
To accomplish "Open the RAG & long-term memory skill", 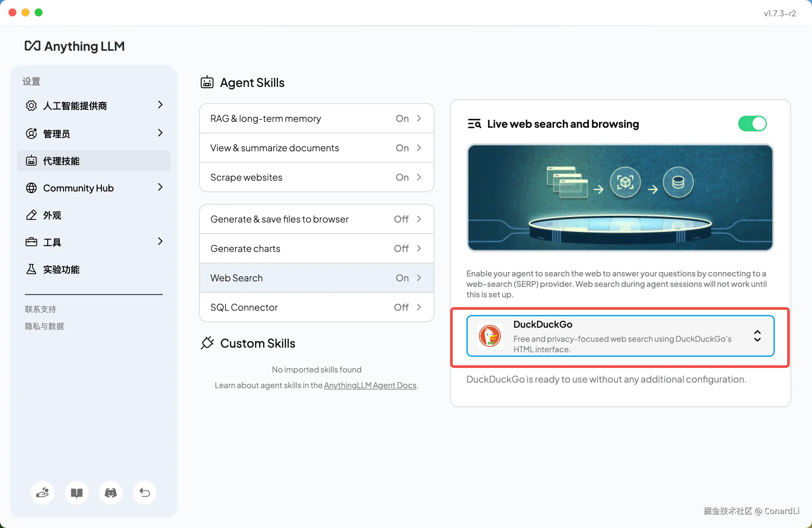I will click(x=316, y=118).
